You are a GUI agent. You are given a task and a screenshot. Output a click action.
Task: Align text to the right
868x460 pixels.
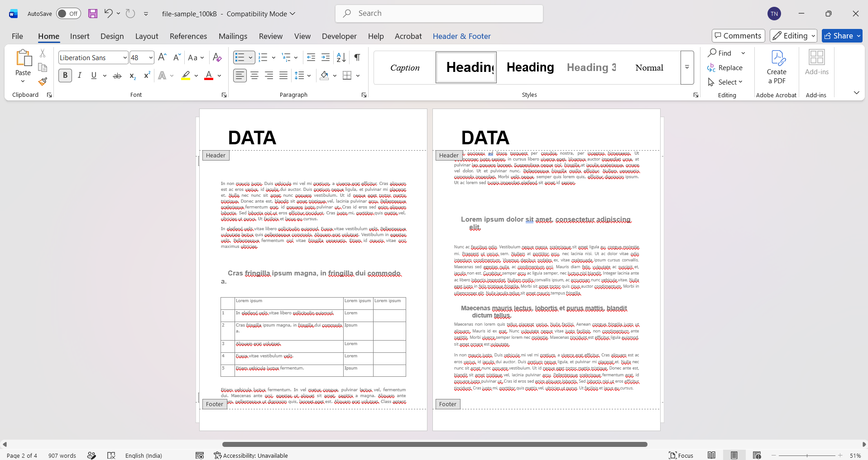point(269,76)
